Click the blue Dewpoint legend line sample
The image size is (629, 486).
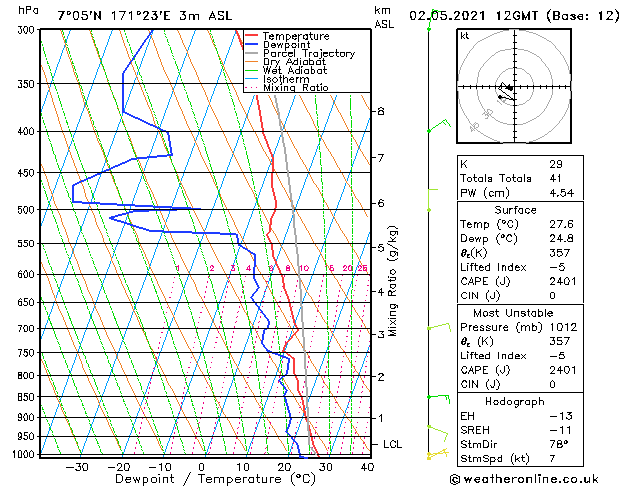click(x=252, y=44)
